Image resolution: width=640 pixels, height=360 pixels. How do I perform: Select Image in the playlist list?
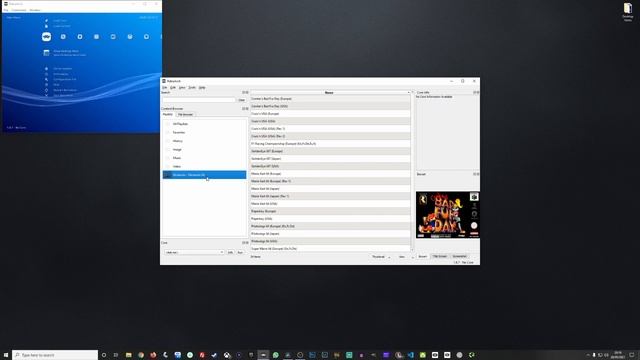pos(204,149)
